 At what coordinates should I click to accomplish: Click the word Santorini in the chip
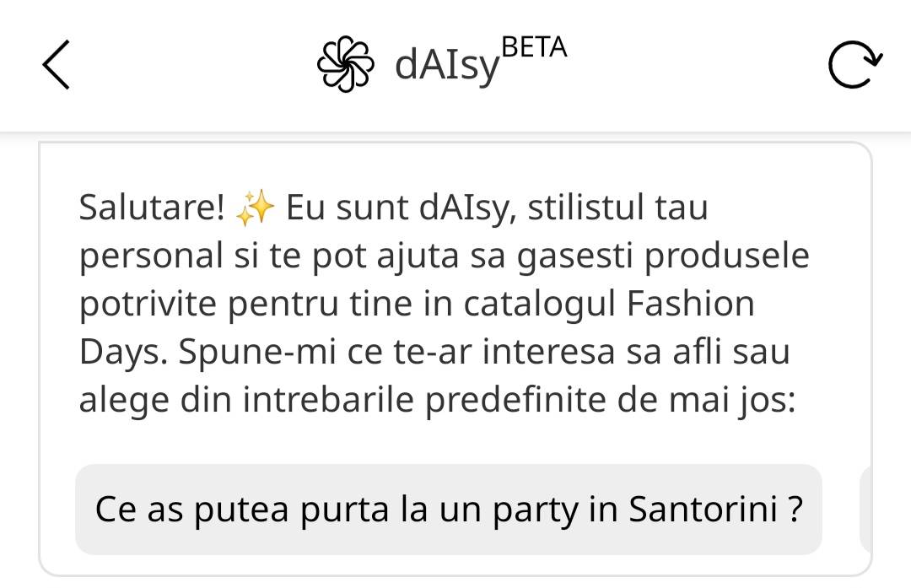click(703, 509)
